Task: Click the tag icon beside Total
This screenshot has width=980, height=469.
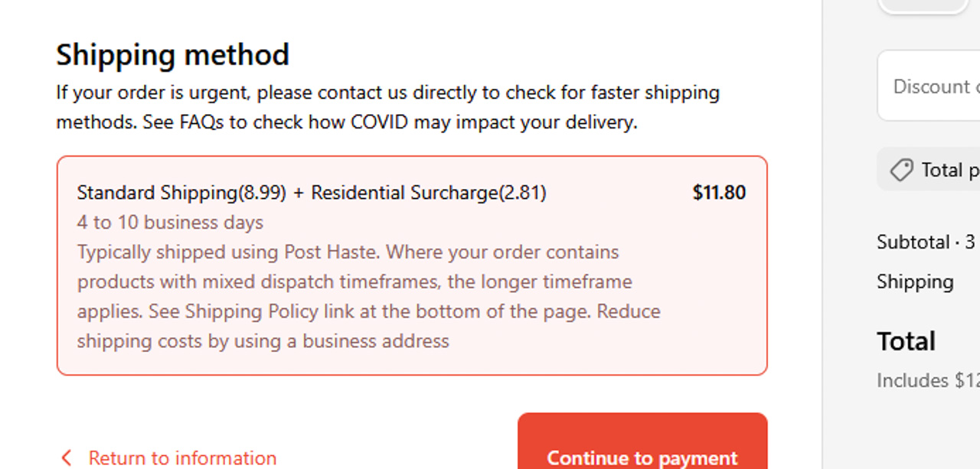Action: [902, 170]
